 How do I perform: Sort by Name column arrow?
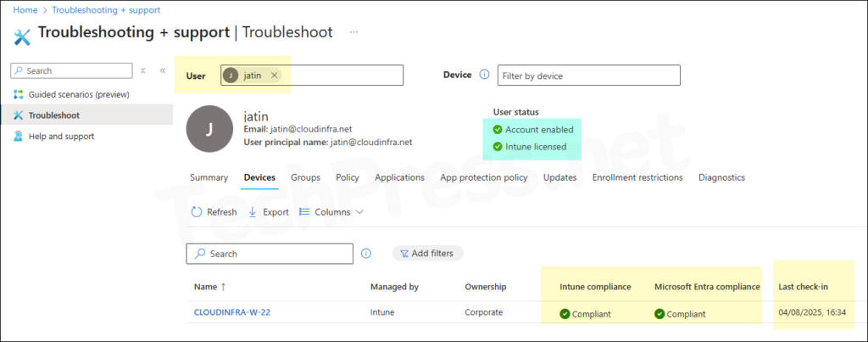[x=223, y=287]
